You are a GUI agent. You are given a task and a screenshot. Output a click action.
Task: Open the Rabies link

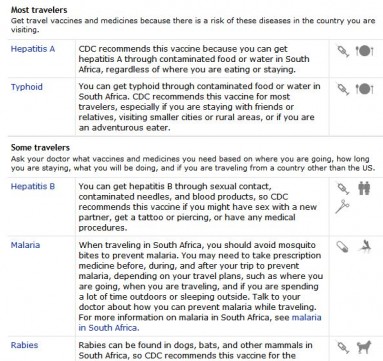point(24,345)
